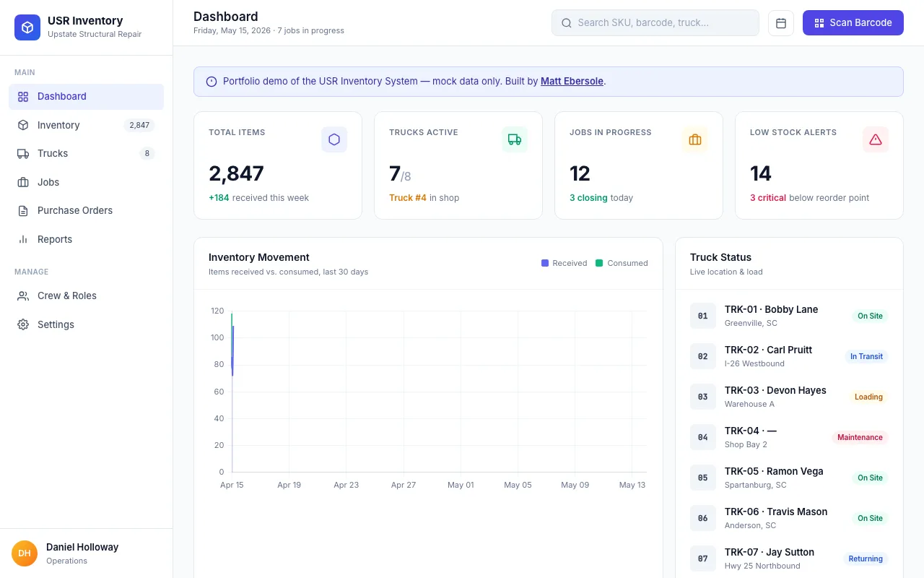
Task: Click the May 13 axis label
Action: [632, 485]
